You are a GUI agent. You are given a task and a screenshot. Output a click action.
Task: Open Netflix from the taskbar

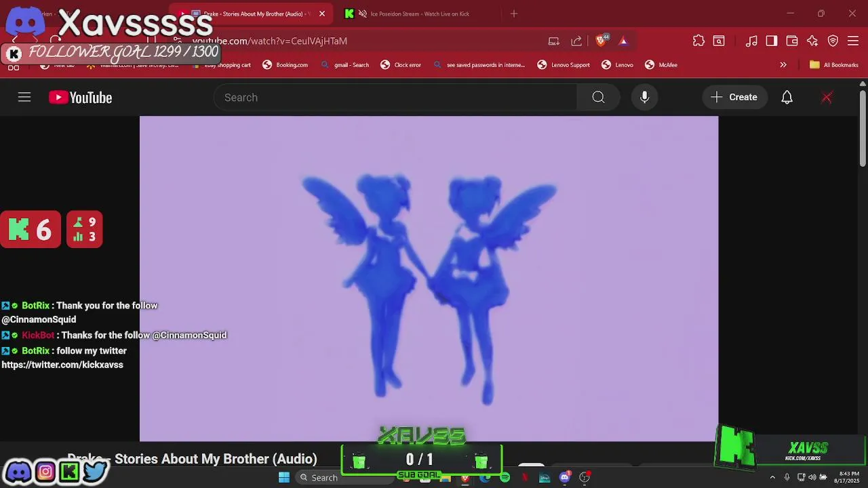coord(524,477)
